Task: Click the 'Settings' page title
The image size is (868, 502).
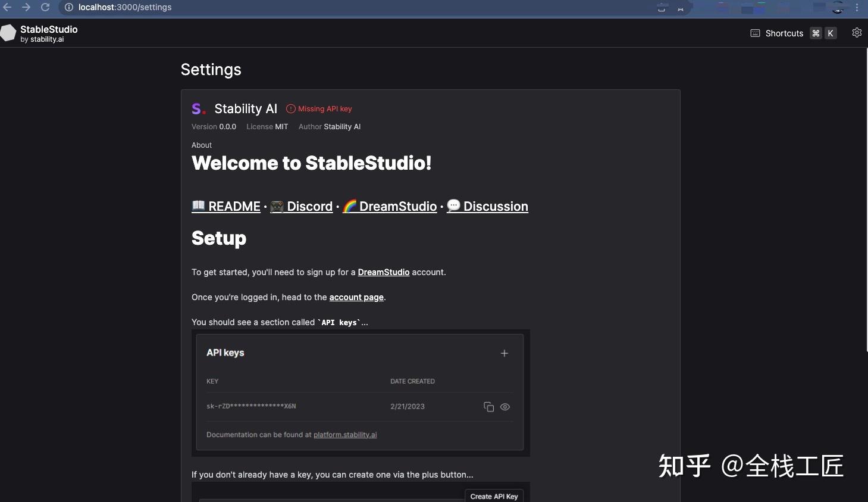Action: pos(211,70)
